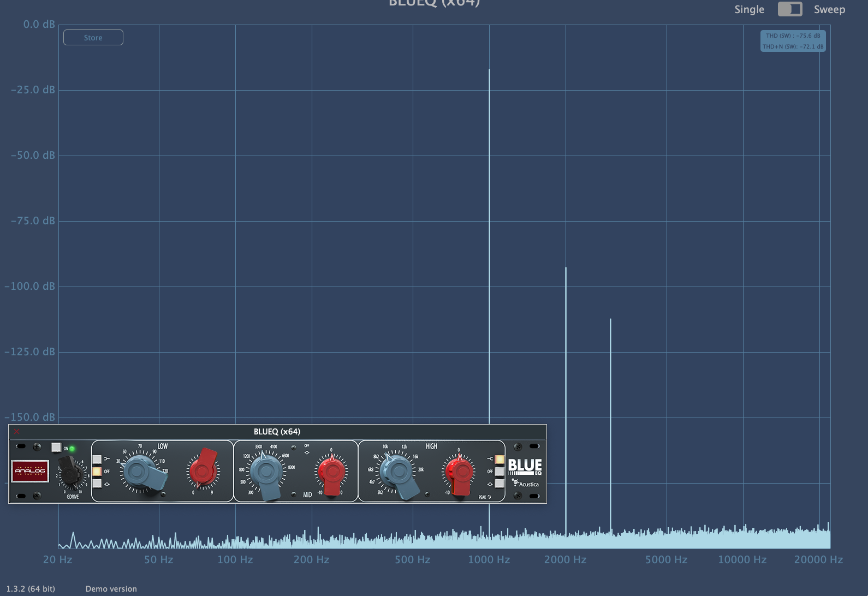Image resolution: width=868 pixels, height=596 pixels.
Task: Click the MID band frequency knob
Action: [x=266, y=472]
